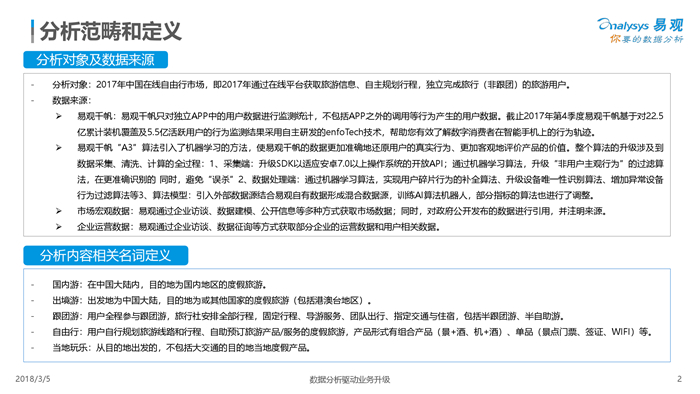Viewport: 700px width, 394px height.
Task: Click the 分析对象：2017年中国在线自由行市场 line
Action: coord(311,84)
